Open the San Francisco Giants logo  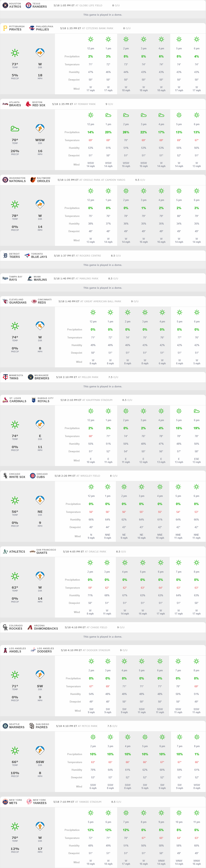click(32, 552)
